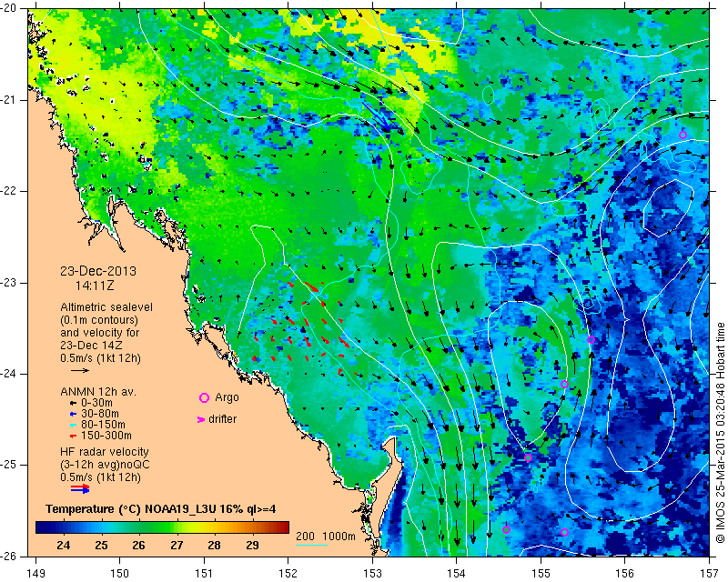Select the cyan 80-150m arrow legend icon

click(x=73, y=425)
